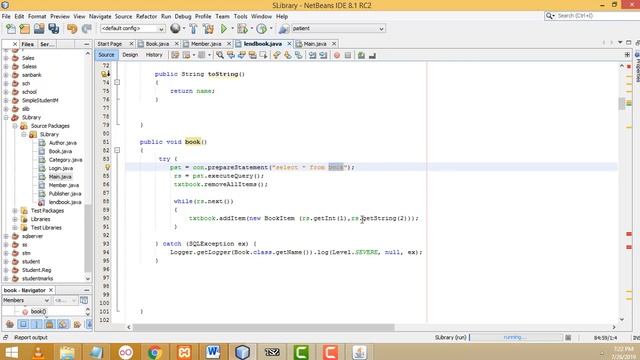
Task: Expand the sqlserver project node
Action: pyautogui.click(x=6, y=236)
